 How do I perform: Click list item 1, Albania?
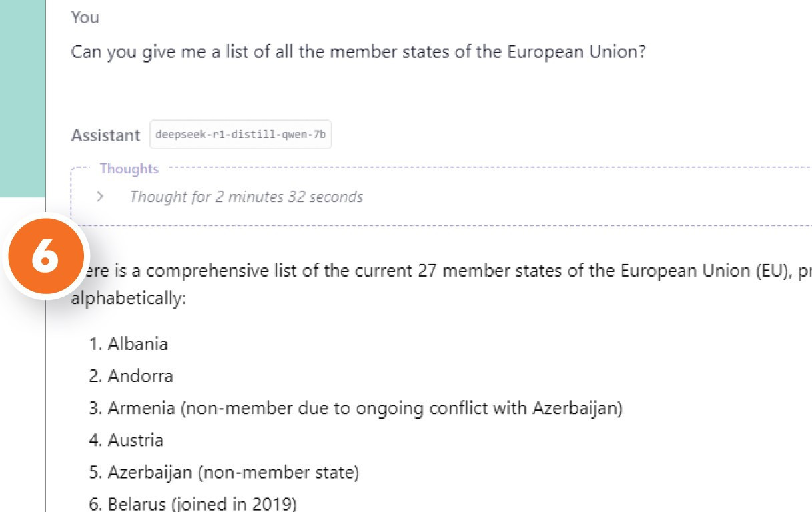[137, 344]
